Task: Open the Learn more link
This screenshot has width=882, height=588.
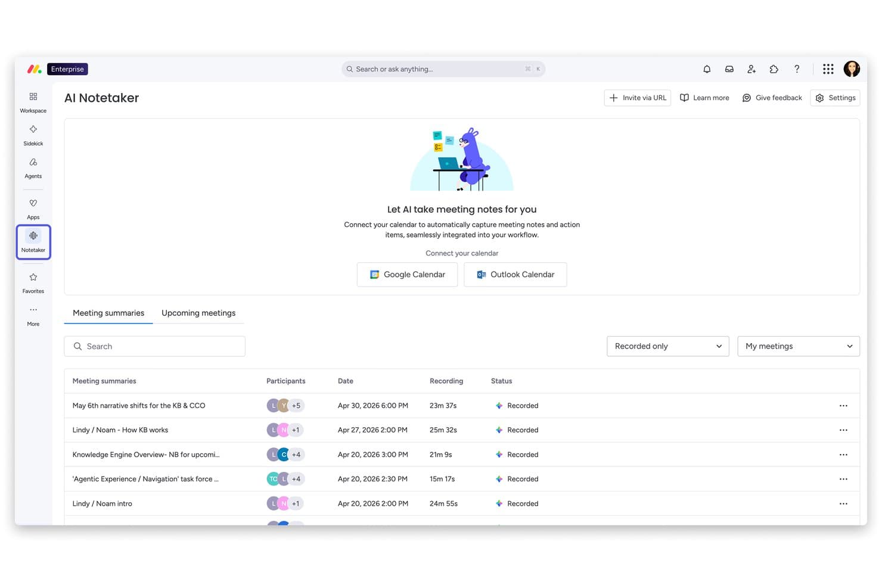Action: (x=704, y=98)
